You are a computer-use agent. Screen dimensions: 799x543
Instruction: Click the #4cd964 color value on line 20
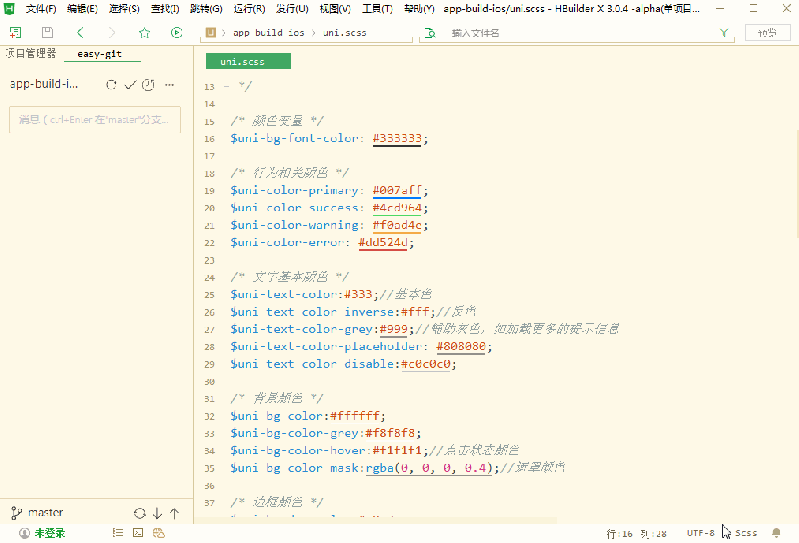coord(397,208)
